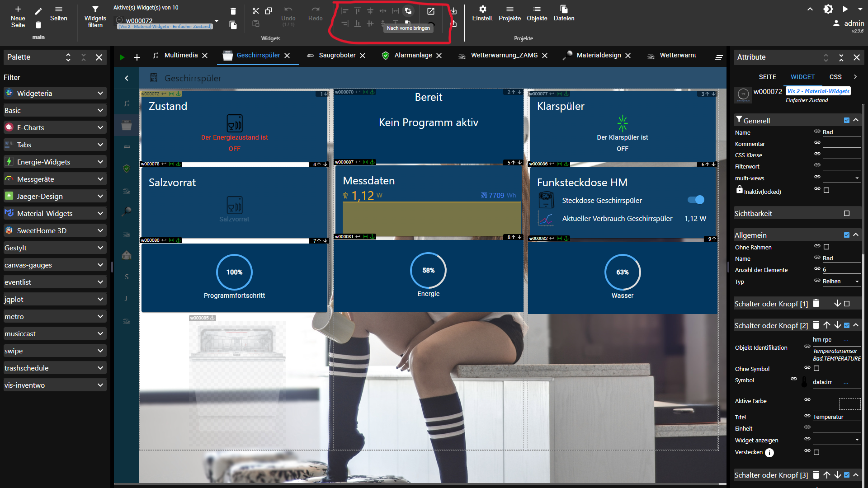Image resolution: width=868 pixels, height=488 pixels.
Task: Expand the Widgeteria palette group
Action: coord(55,93)
